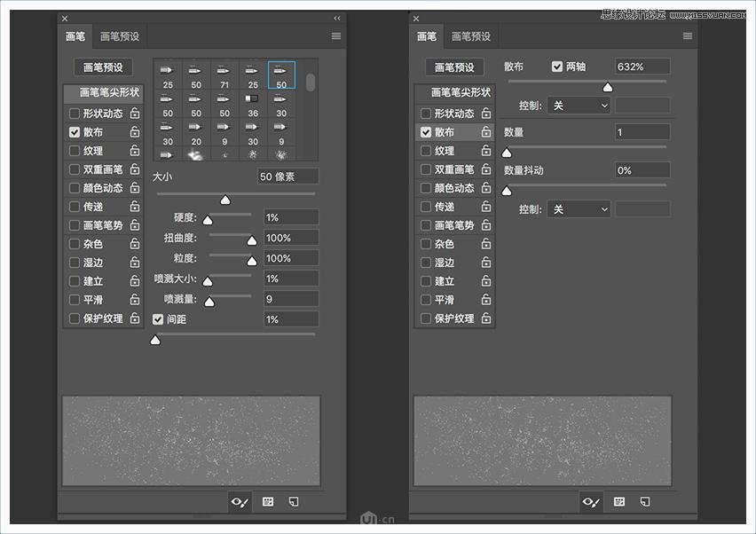
Task: Click the Create New Brush icon in left panel
Action: pyautogui.click(x=293, y=502)
